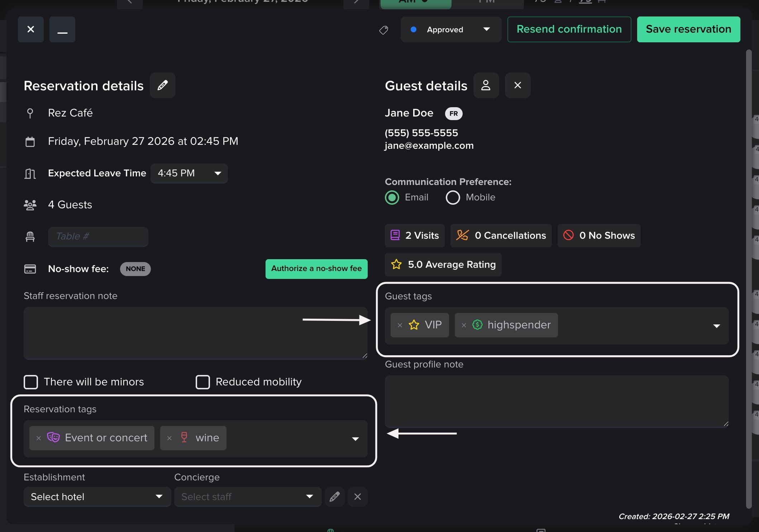
Task: Enable the Reduced mobility checkbox
Action: coord(203,382)
